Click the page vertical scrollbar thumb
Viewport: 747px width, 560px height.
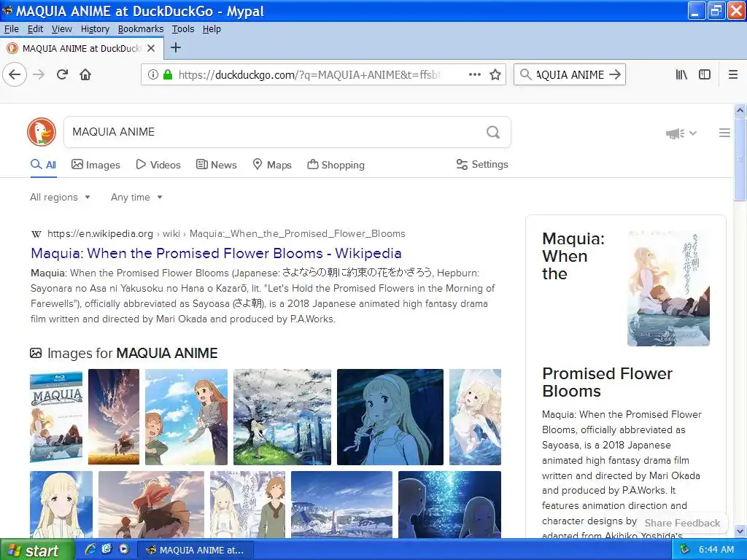click(740, 160)
